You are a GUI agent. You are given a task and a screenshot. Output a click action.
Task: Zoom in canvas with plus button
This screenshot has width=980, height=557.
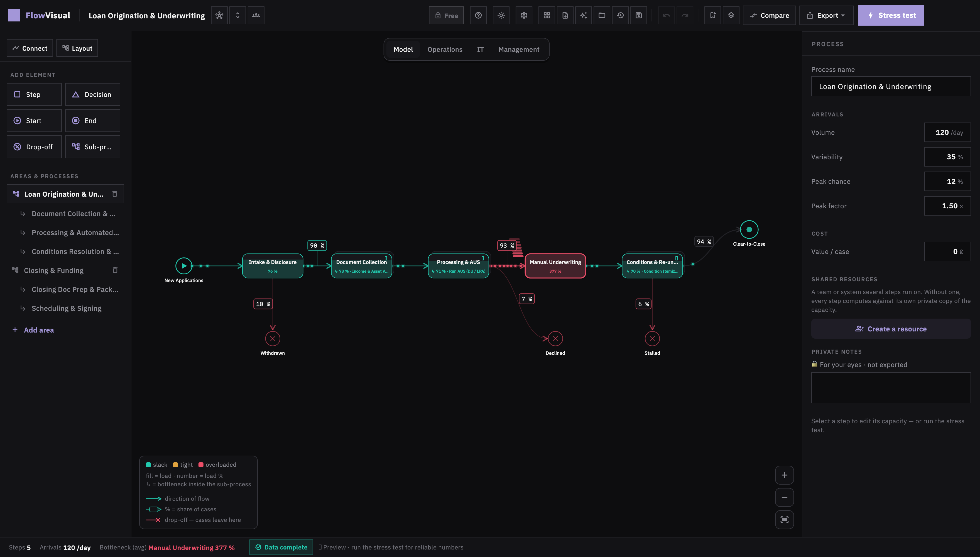784,475
